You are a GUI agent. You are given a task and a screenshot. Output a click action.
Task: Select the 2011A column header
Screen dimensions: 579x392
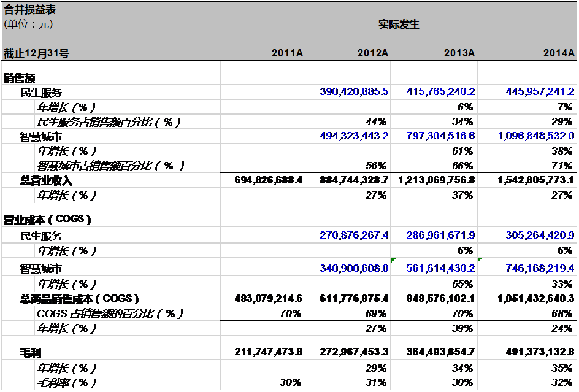(x=287, y=53)
